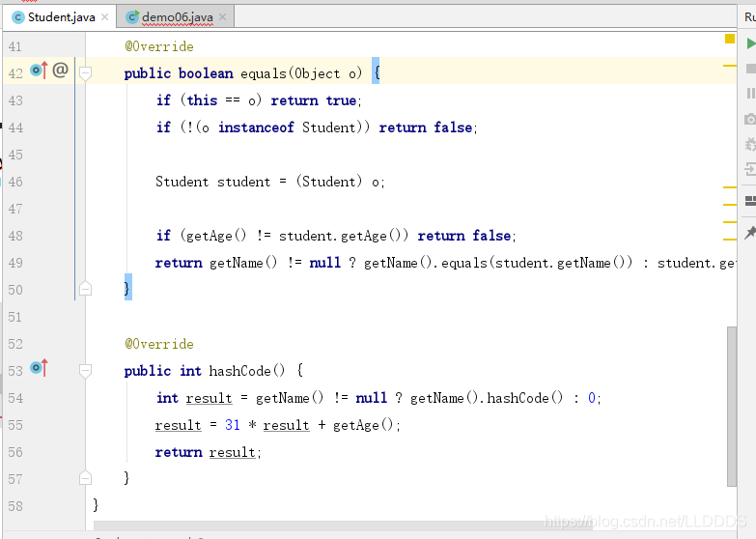The height and width of the screenshot is (539, 756).
Task: Click fold end marker on line 57
Action: click(85, 478)
